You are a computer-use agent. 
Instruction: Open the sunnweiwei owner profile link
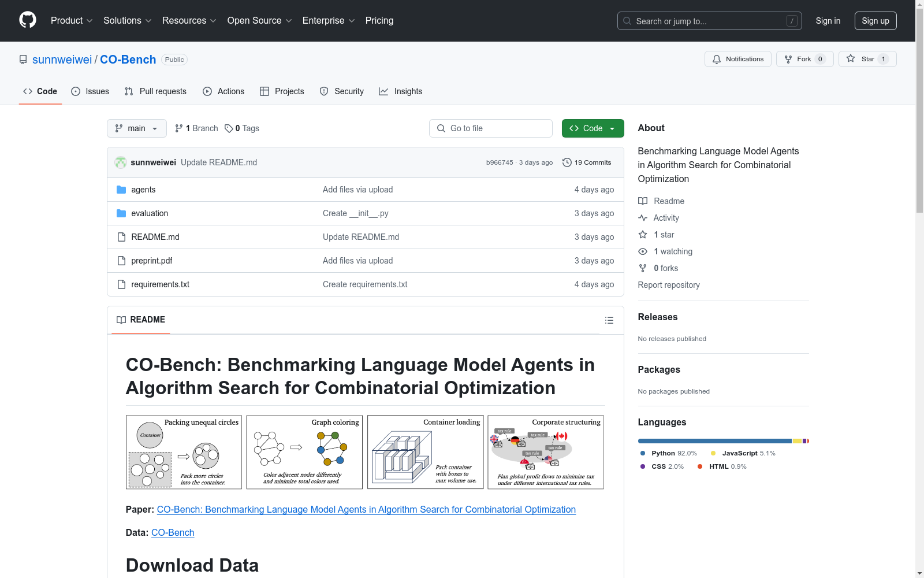point(62,60)
